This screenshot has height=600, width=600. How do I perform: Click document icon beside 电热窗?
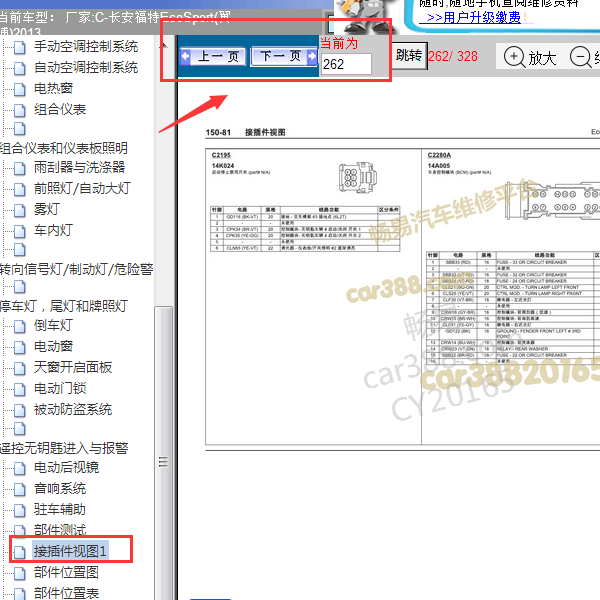click(20, 90)
